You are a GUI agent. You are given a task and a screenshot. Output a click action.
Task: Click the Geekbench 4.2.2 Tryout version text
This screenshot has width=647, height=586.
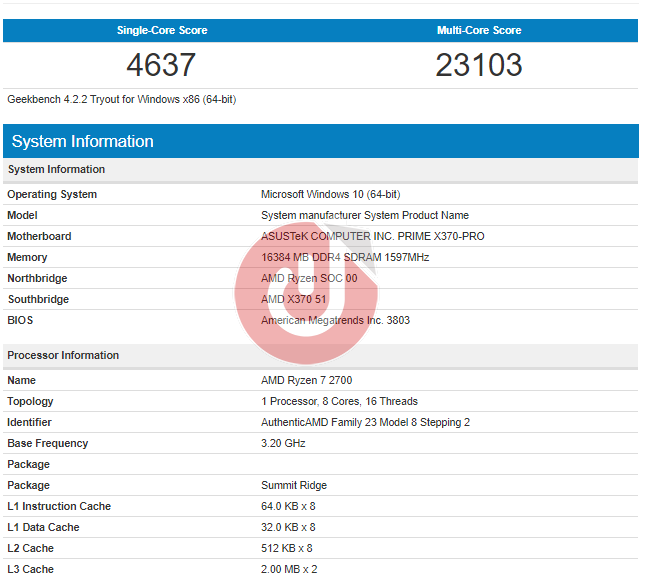(121, 100)
